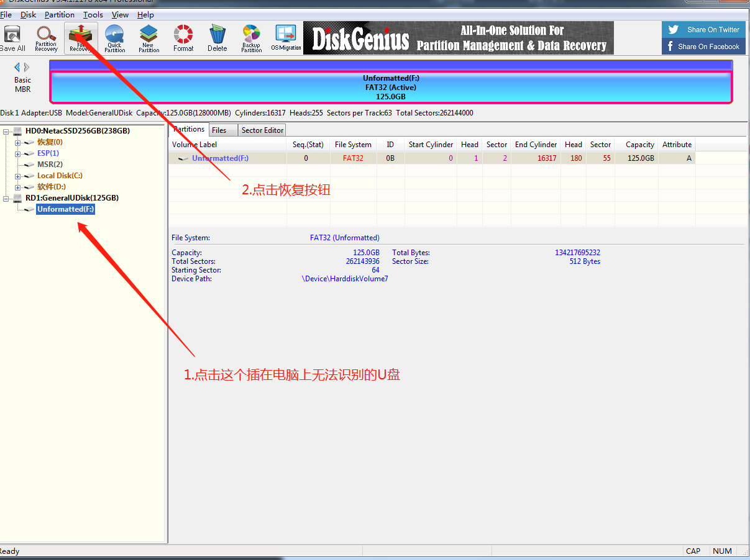
Task: Click the Format toolbar icon
Action: pos(183,38)
